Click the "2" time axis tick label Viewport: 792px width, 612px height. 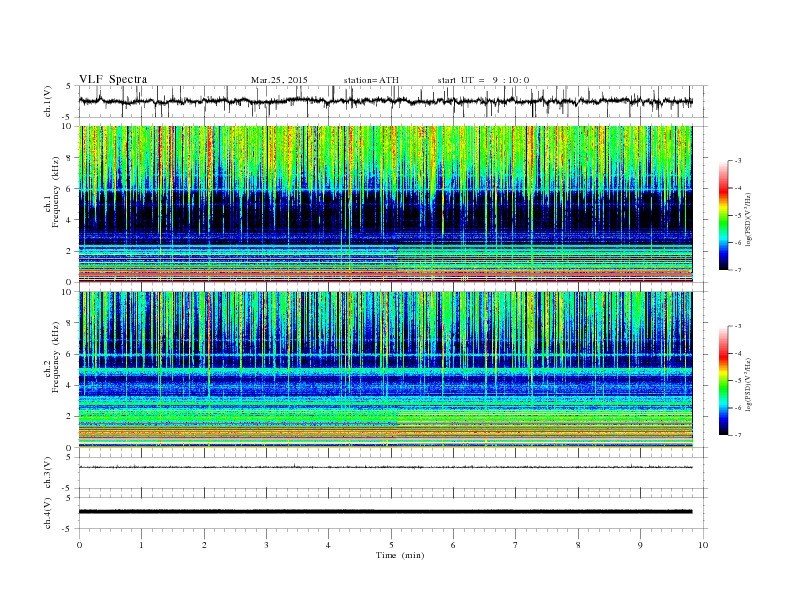204,545
